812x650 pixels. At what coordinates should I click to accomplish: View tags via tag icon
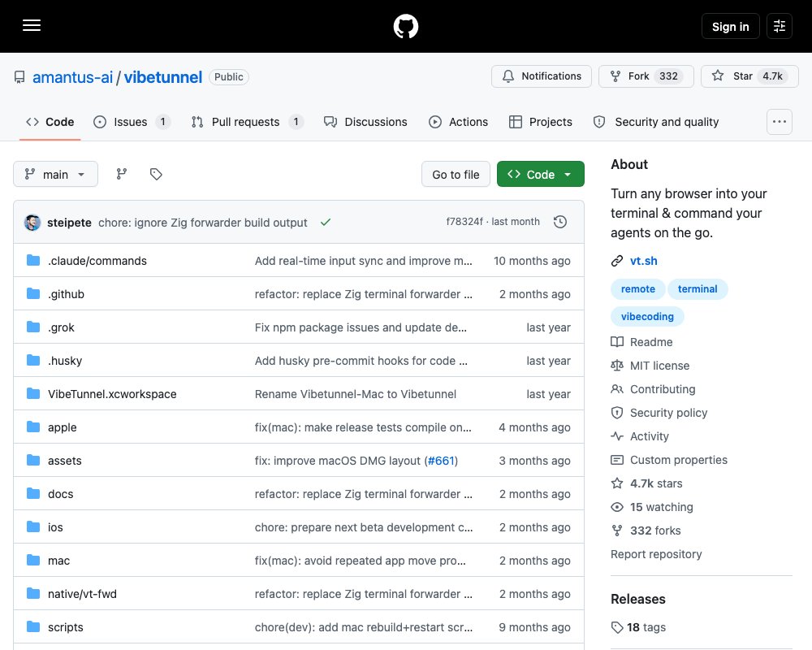click(x=156, y=174)
